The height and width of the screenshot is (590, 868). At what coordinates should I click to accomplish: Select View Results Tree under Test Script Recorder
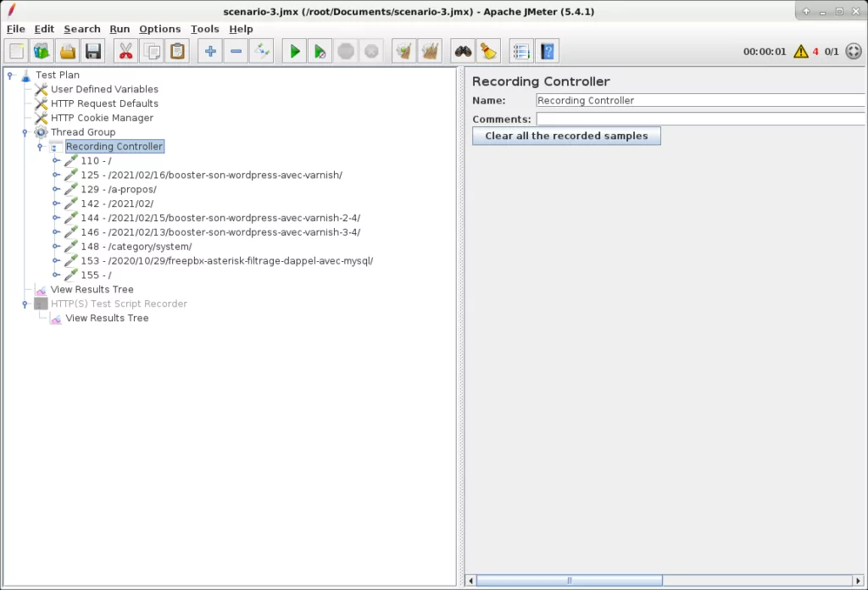click(107, 318)
